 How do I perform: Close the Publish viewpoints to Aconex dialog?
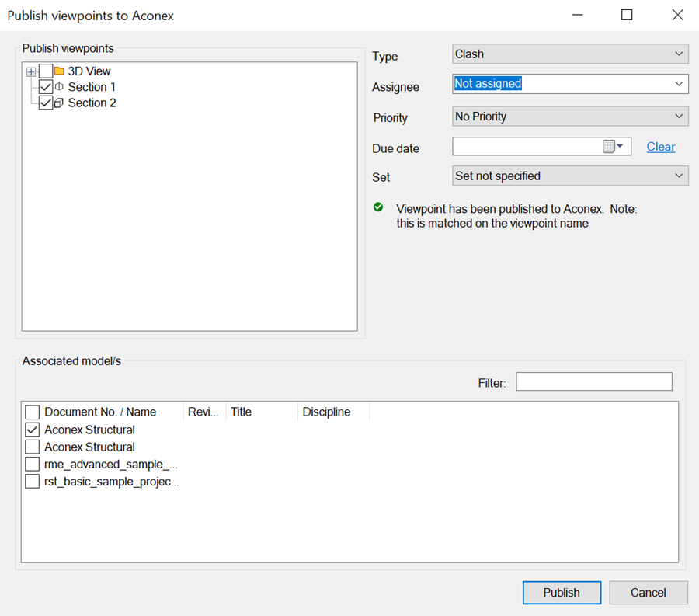(677, 16)
